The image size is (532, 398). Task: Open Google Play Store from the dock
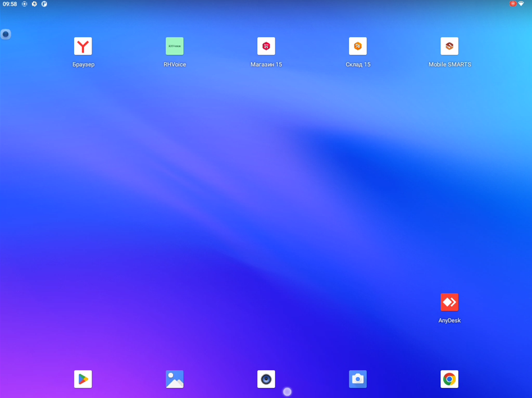point(83,379)
